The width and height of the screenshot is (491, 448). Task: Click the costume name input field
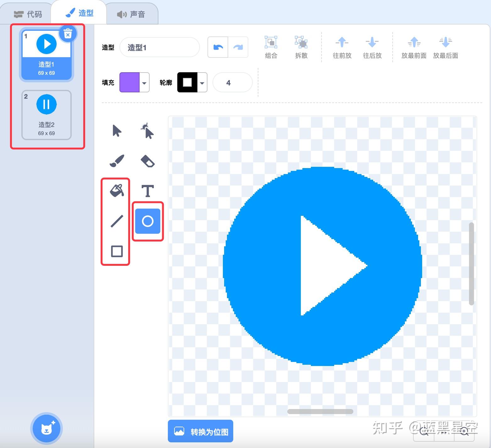(x=159, y=47)
